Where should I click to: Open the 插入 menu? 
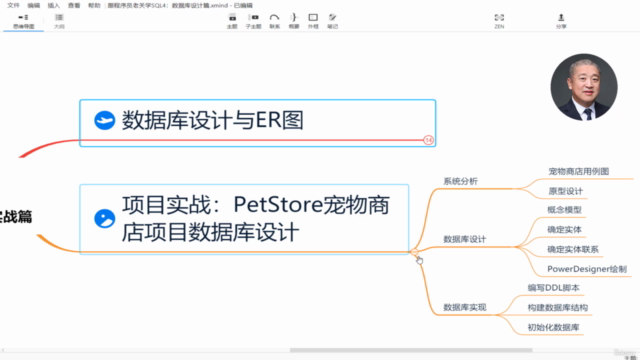(x=53, y=5)
